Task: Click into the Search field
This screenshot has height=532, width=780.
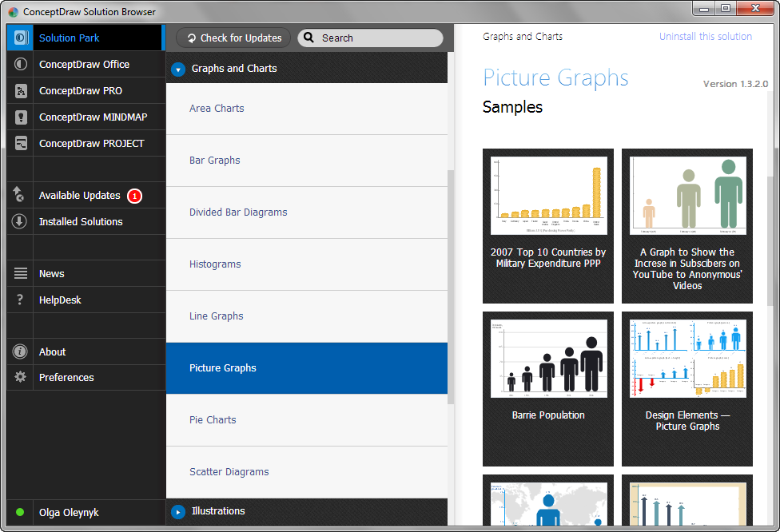Action: (370, 38)
